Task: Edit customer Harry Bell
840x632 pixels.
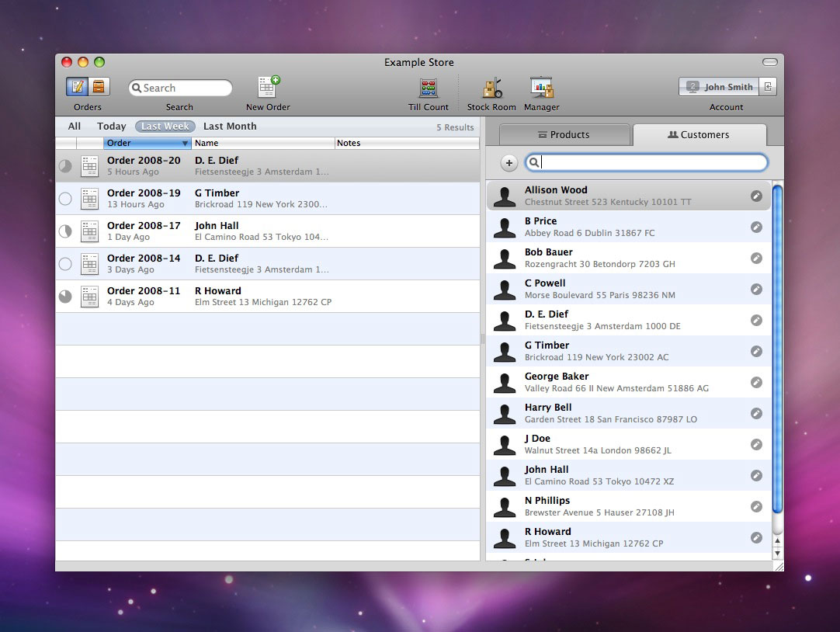Action: (756, 414)
